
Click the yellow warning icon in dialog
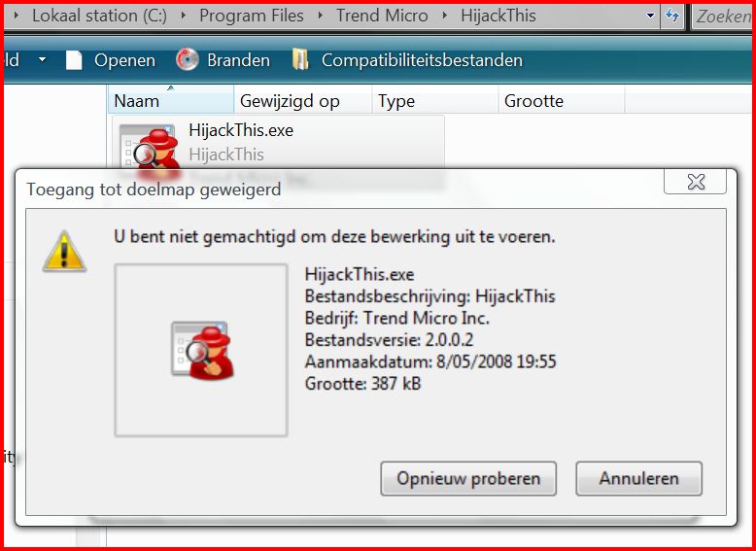point(64,251)
